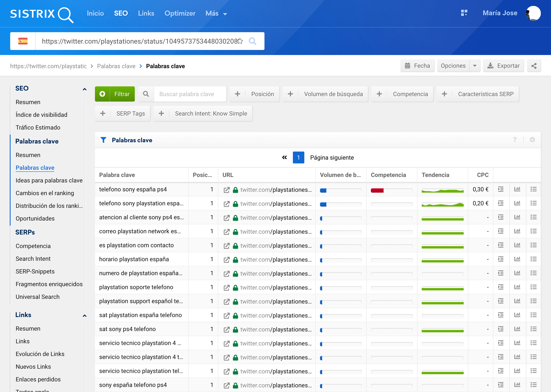Click the green Filtrar button
The height and width of the screenshot is (392, 551).
[115, 94]
